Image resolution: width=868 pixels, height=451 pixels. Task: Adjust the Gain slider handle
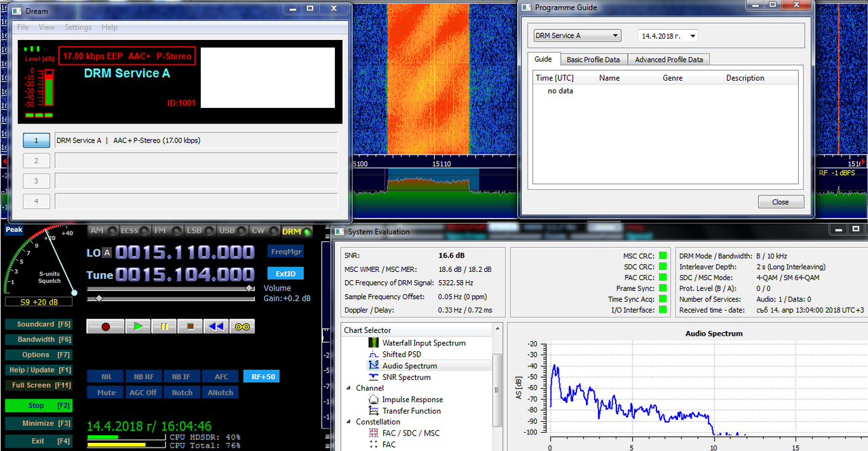pyautogui.click(x=99, y=298)
